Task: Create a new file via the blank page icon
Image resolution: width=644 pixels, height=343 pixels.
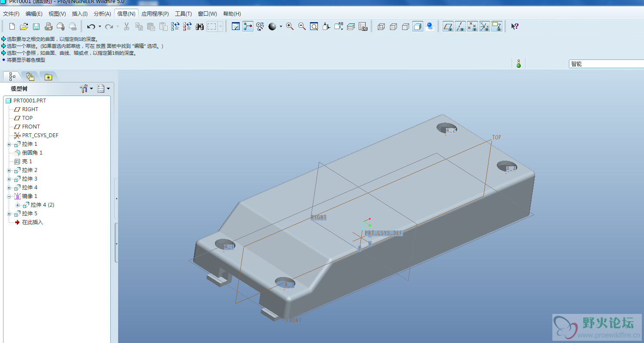Action: click(12, 26)
